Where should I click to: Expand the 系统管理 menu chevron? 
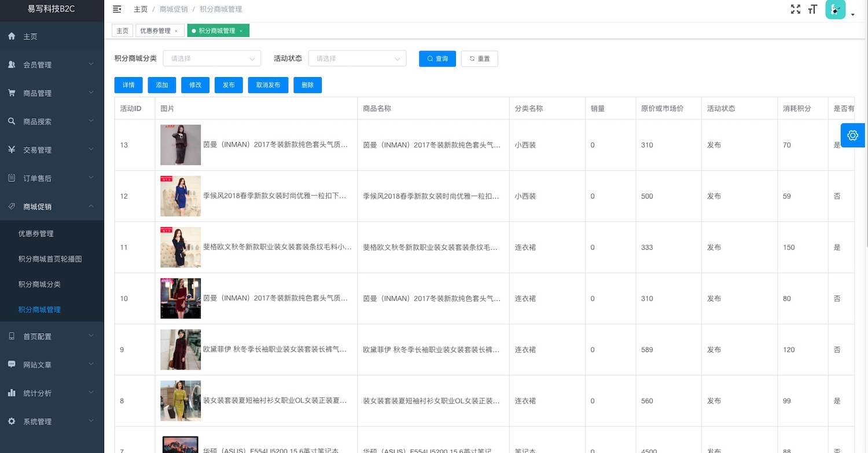coord(91,421)
